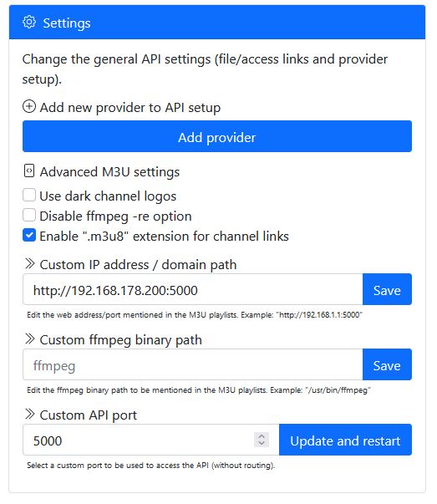Viewport: 437px width, 504px height.
Task: Focus the IP address input field
Action: [193, 289]
